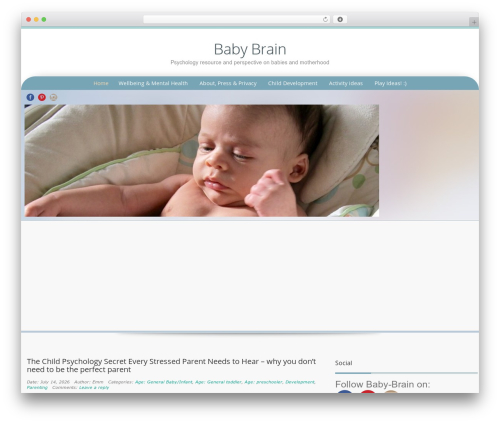
Task: Select the Home menu item
Action: (x=101, y=83)
